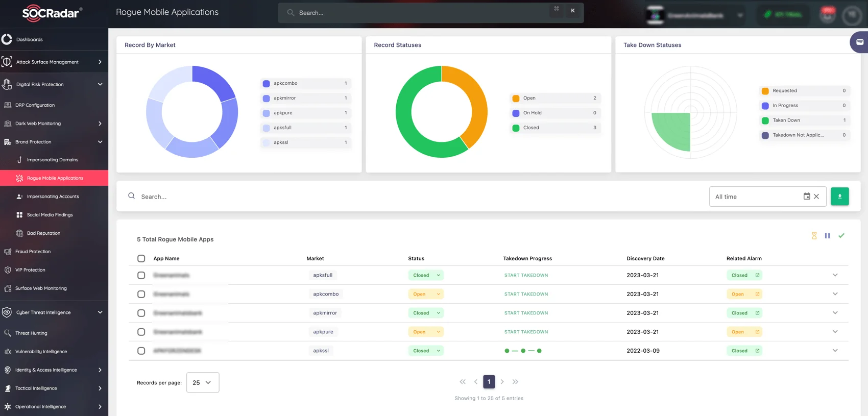Click START TAKEDOWN in apkmirror row
The image size is (868, 416).
[526, 313]
